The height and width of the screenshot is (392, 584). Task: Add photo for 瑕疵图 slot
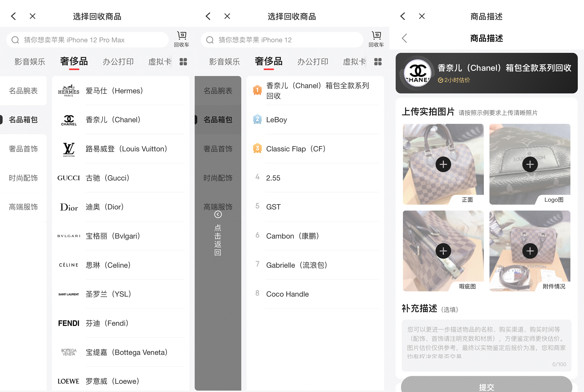coord(443,251)
